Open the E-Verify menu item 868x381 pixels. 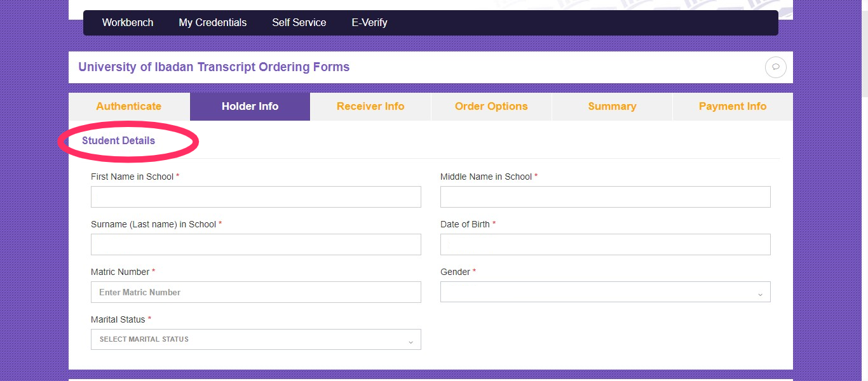[369, 22]
